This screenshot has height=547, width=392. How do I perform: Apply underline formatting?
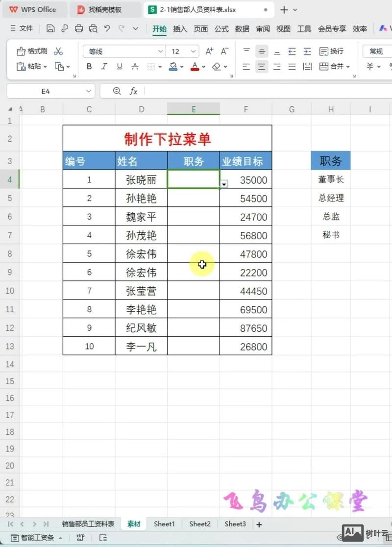pyautogui.click(x=119, y=67)
